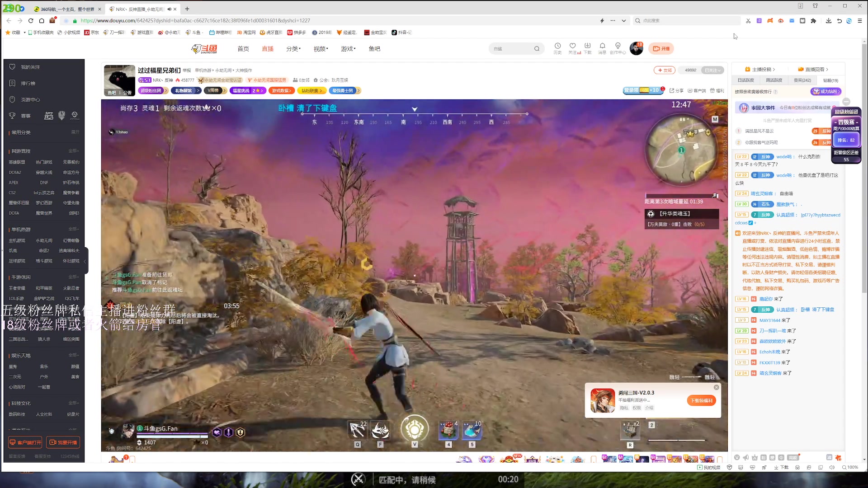The height and width of the screenshot is (488, 868).
Task: Open 排行榜 in the sidebar
Action: (x=28, y=83)
